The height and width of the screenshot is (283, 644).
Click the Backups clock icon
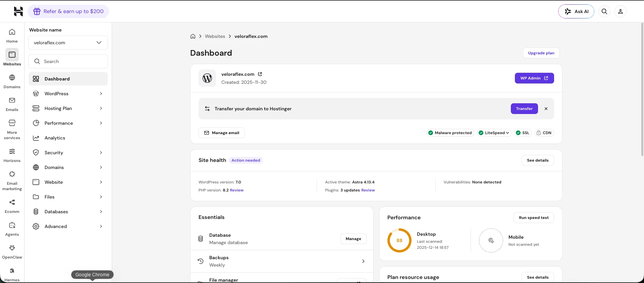pos(201,261)
